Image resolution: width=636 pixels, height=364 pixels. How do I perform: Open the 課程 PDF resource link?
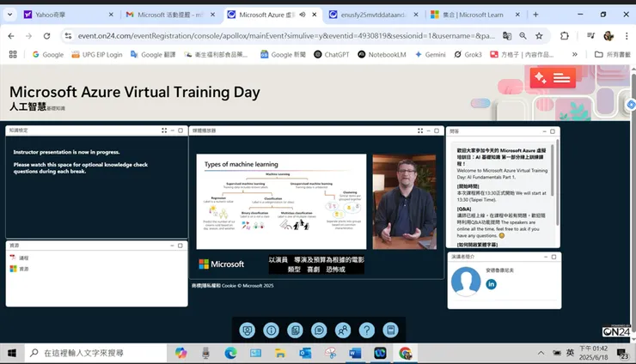(x=24, y=258)
